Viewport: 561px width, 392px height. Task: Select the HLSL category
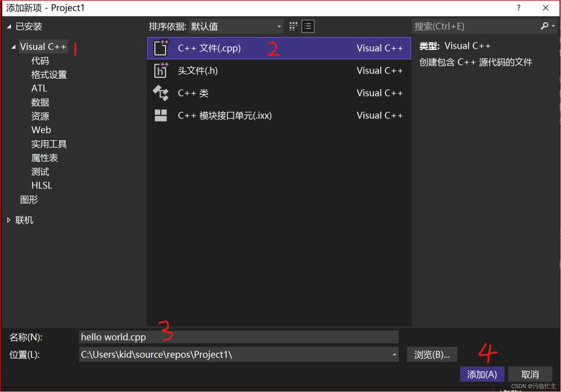[42, 186]
